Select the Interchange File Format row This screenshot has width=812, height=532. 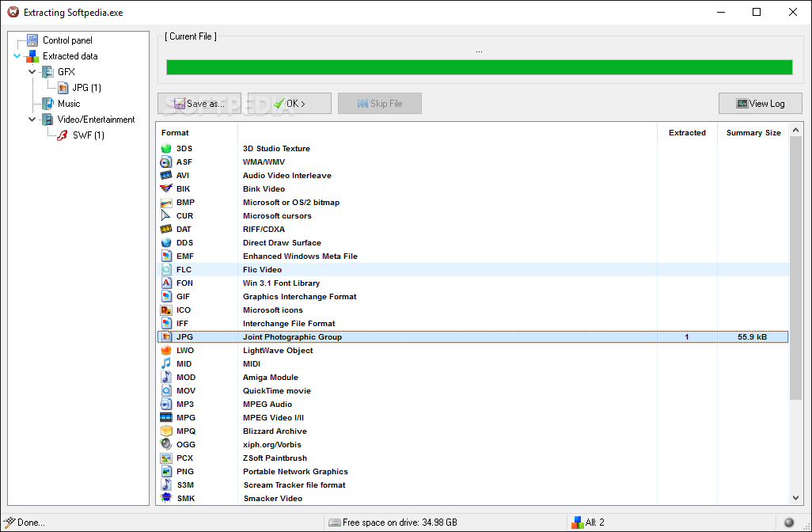(x=472, y=323)
